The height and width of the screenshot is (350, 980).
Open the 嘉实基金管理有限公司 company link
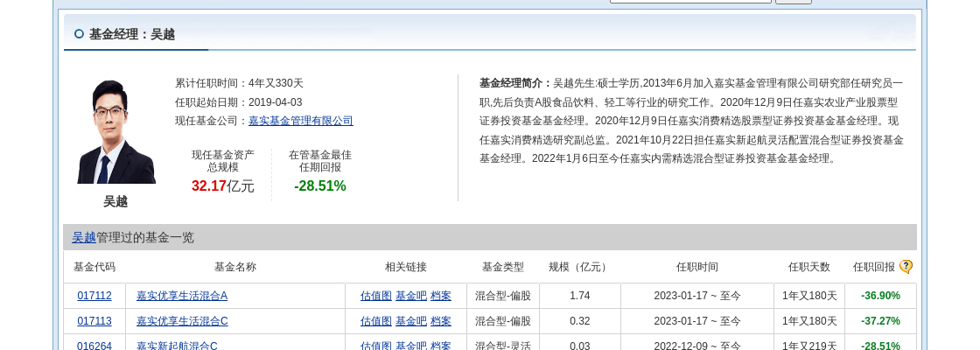[300, 121]
